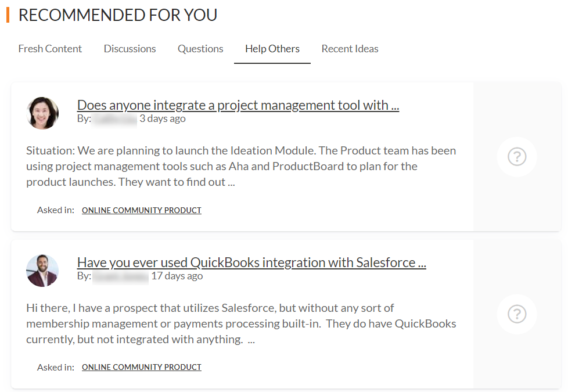Open the Recent Ideas tab
This screenshot has height=392, width=568.
350,49
